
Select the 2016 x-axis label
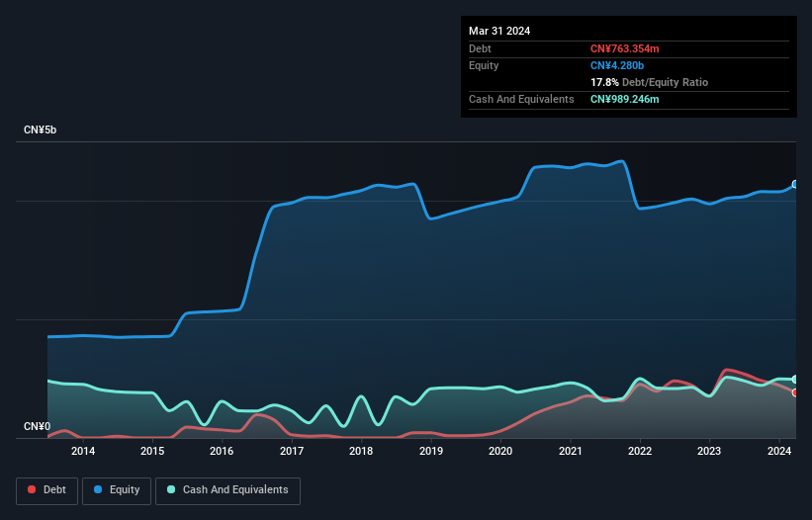(x=222, y=452)
